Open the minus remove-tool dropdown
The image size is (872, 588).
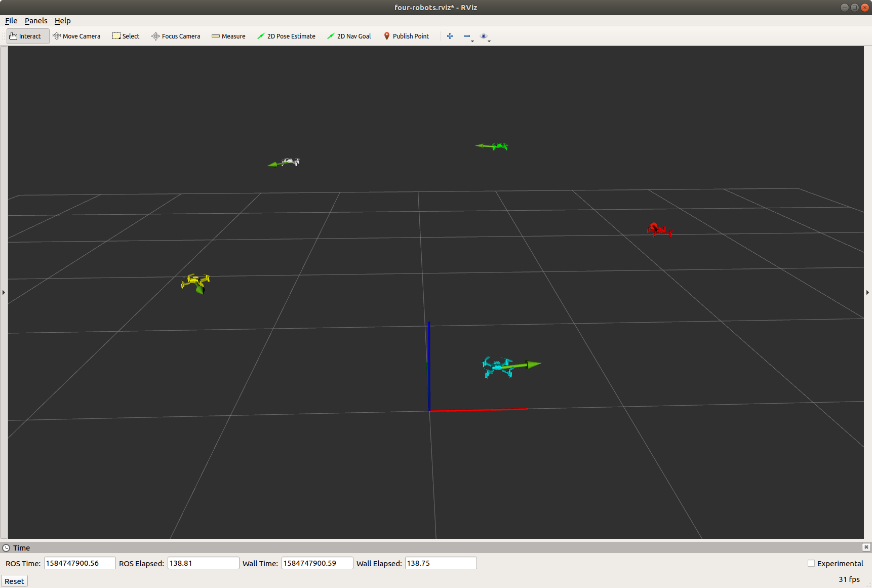point(468,36)
